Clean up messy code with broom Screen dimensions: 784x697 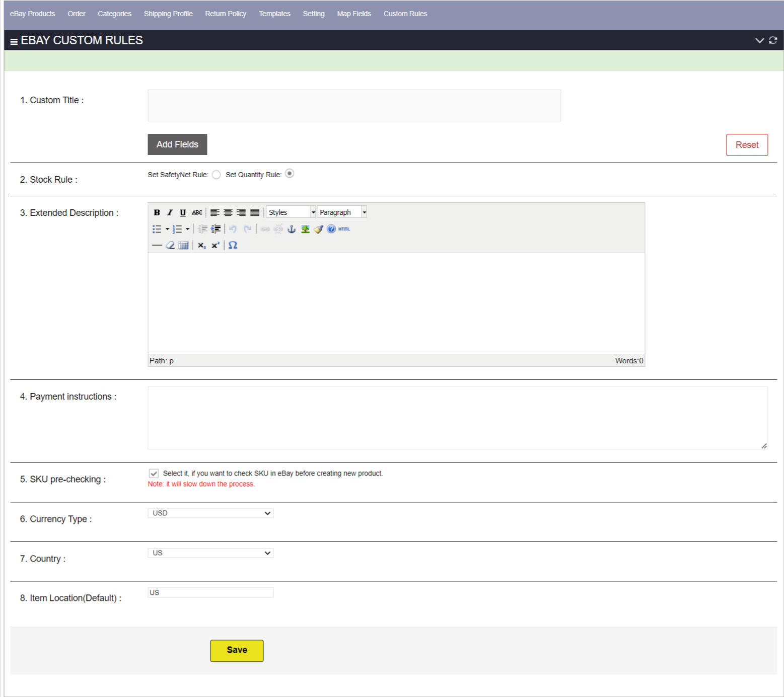tap(318, 229)
